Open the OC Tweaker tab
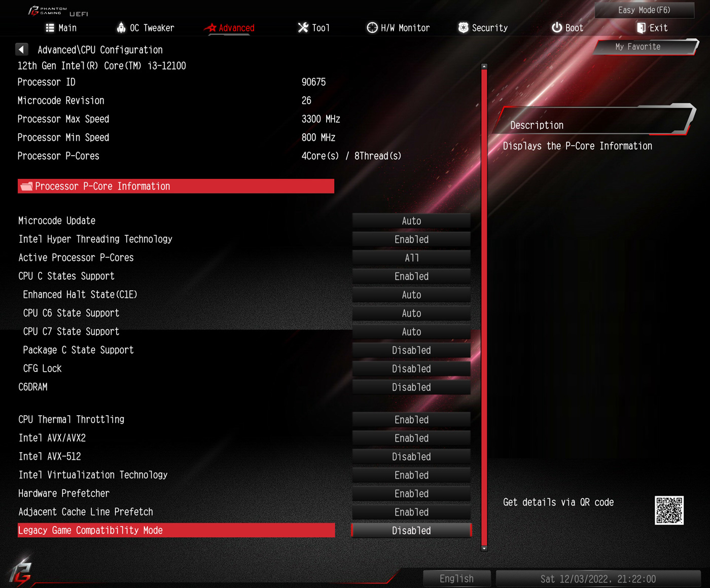Image resolution: width=710 pixels, height=588 pixels. click(146, 28)
